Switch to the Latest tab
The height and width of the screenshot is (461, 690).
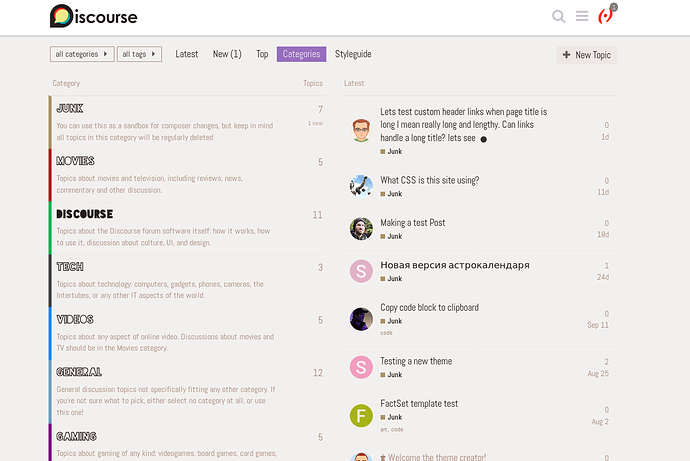(x=187, y=54)
